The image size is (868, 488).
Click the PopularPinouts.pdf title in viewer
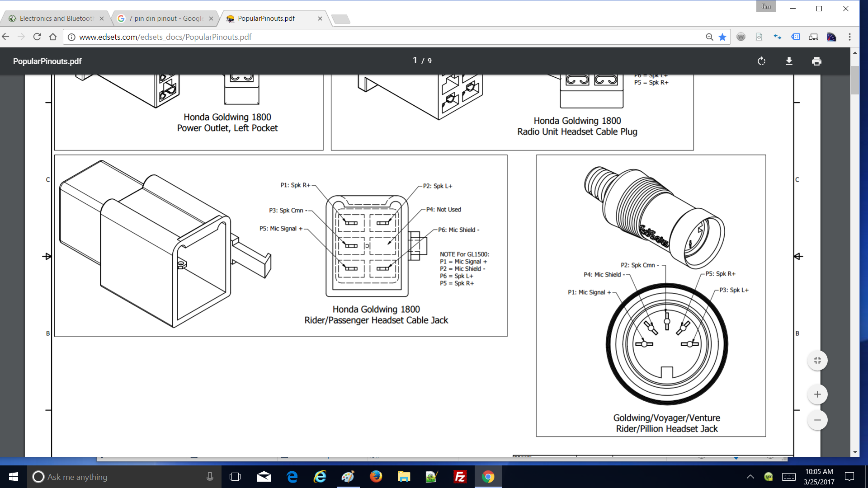47,61
